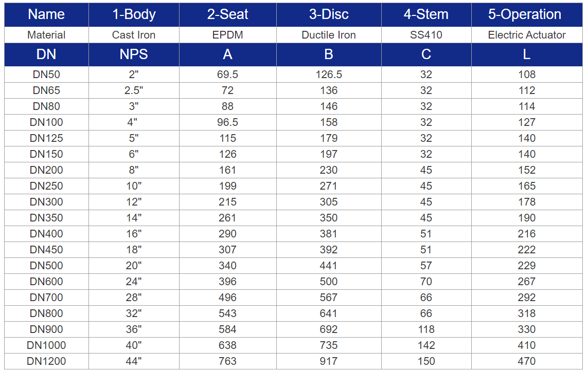Click the 3-Disc header cell
Screen dimensions: 588x371
329,14
